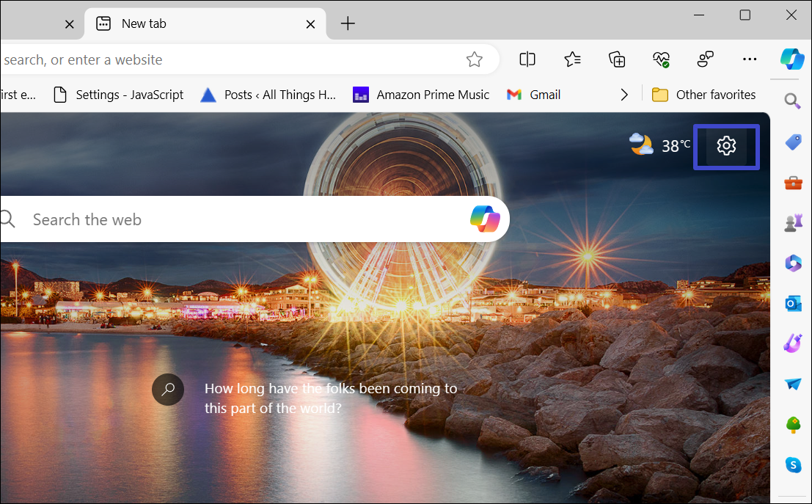This screenshot has height=504, width=812.
Task: Open the sidebar Games chess icon
Action: pyautogui.click(x=793, y=223)
